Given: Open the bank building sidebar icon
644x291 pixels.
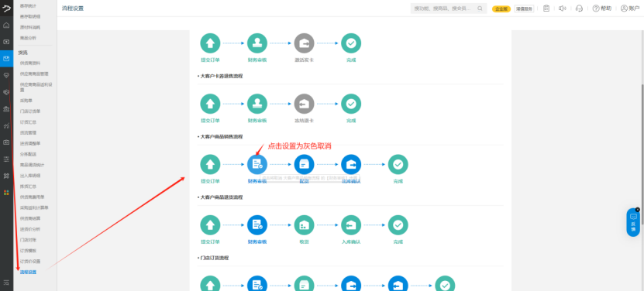Looking at the screenshot, I should click(6, 109).
